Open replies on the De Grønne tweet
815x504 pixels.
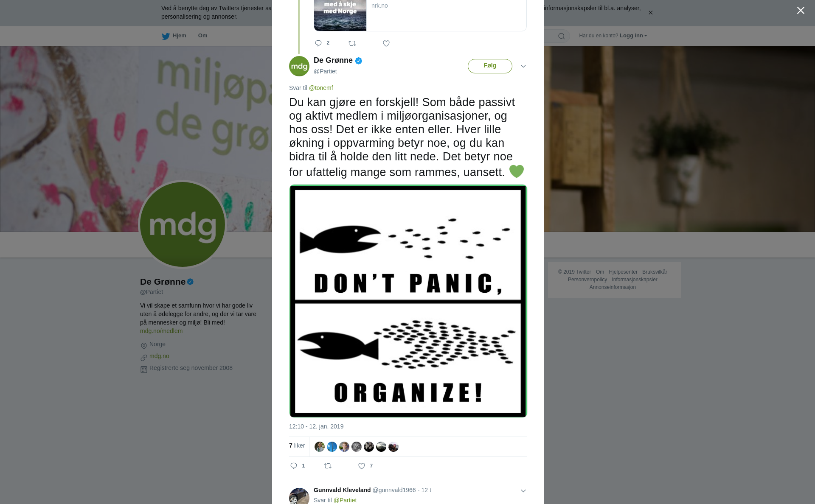click(x=294, y=466)
